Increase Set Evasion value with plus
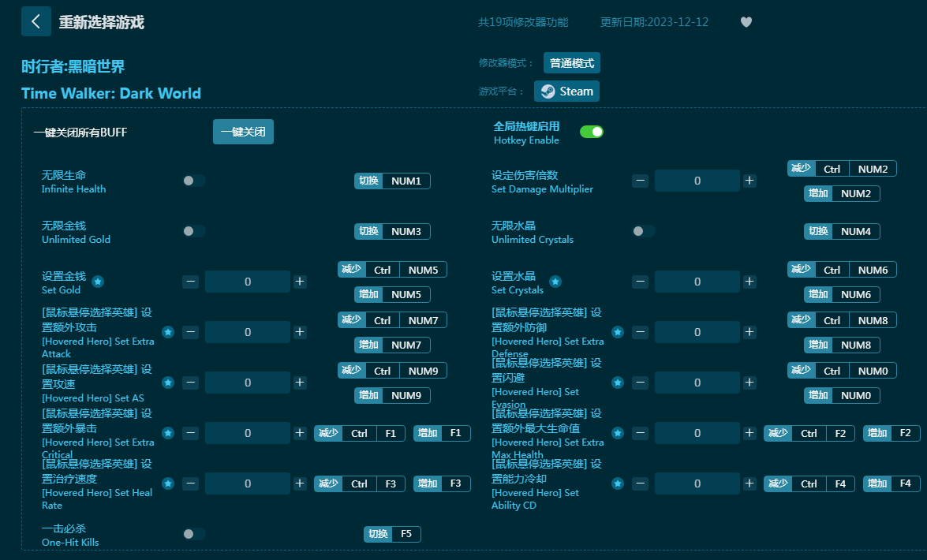Image resolution: width=927 pixels, height=560 pixels. pos(749,383)
